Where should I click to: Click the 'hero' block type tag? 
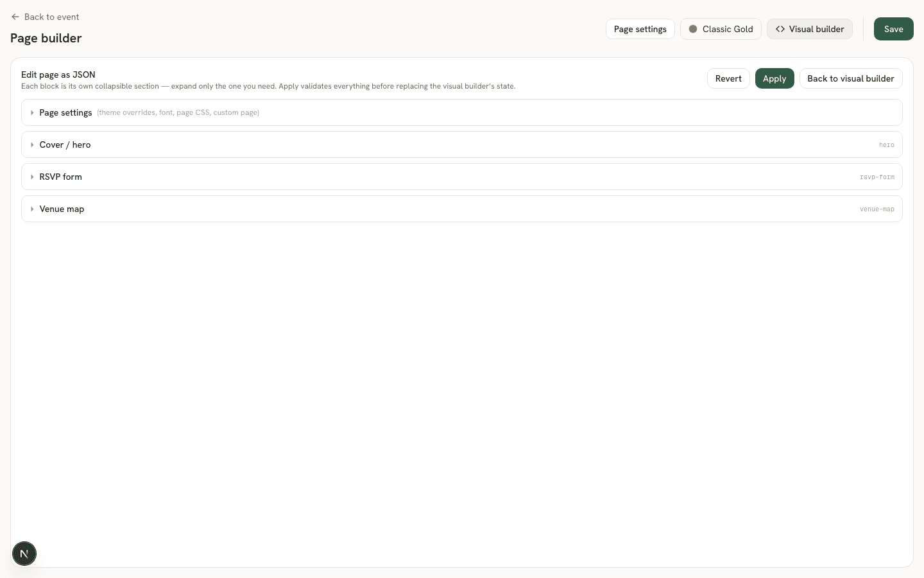point(887,145)
